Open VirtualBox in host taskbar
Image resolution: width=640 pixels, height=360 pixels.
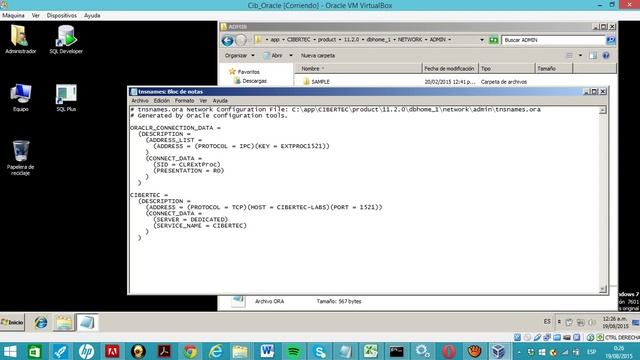pyautogui.click(x=498, y=351)
